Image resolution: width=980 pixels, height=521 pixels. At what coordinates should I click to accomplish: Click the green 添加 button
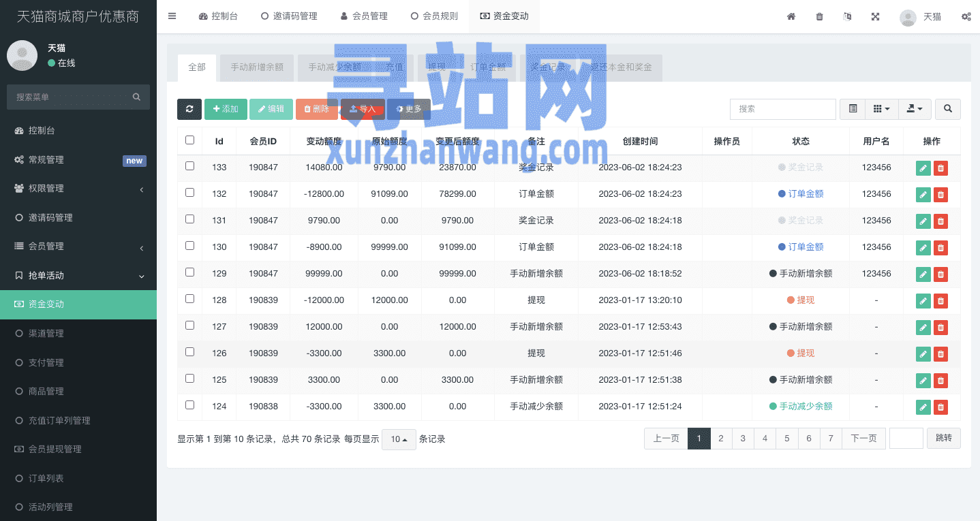point(226,109)
